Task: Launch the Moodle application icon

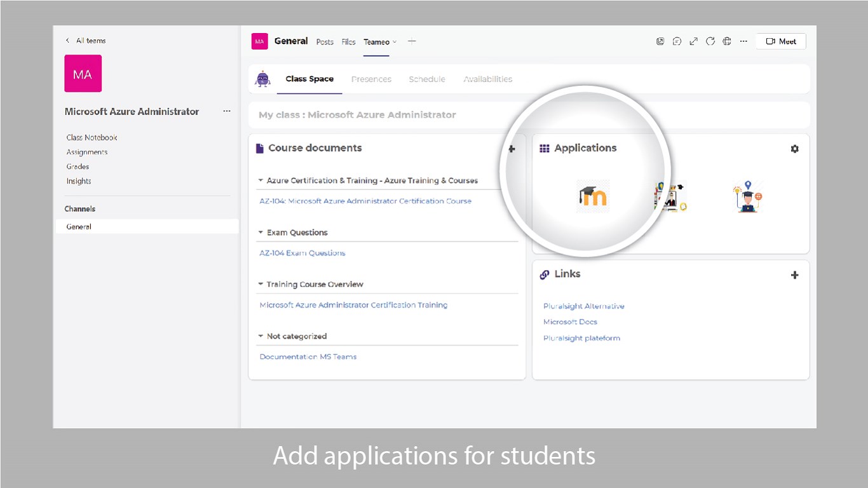Action: click(593, 196)
